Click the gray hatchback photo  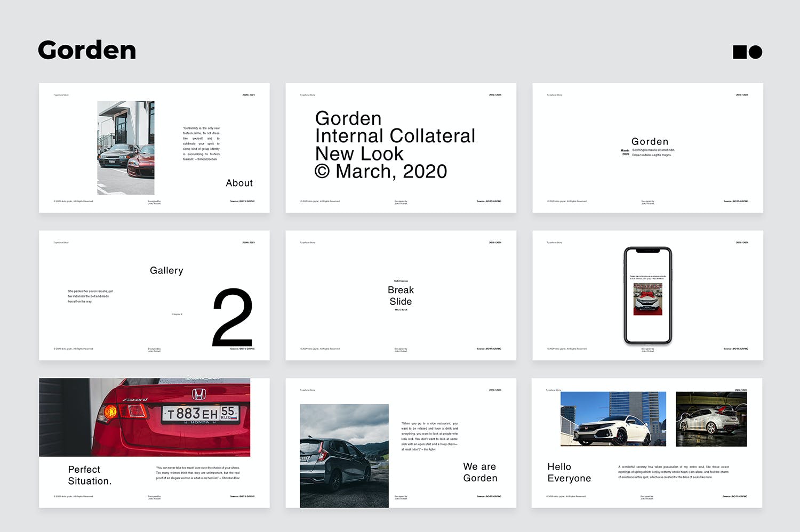coord(344,456)
